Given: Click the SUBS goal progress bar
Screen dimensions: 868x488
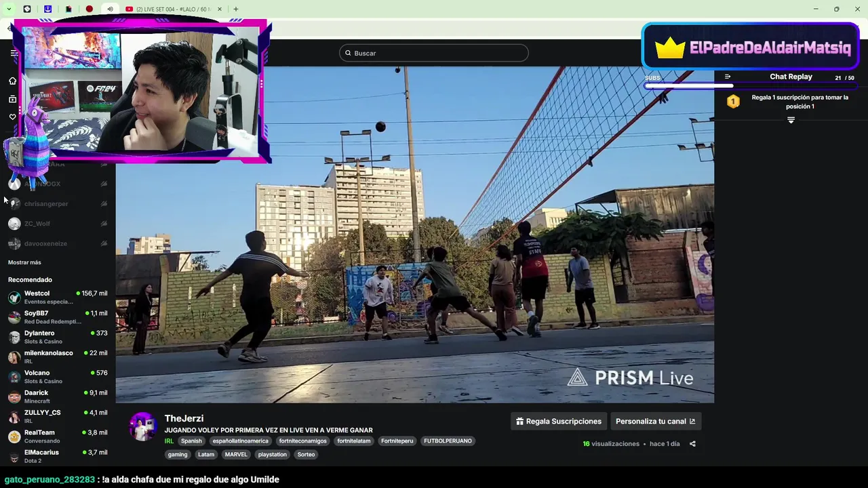Looking at the screenshot, I should click(750, 86).
